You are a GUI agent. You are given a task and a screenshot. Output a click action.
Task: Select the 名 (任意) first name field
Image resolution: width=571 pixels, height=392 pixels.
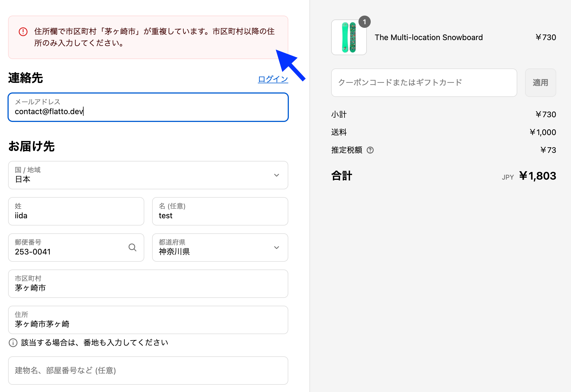click(220, 212)
